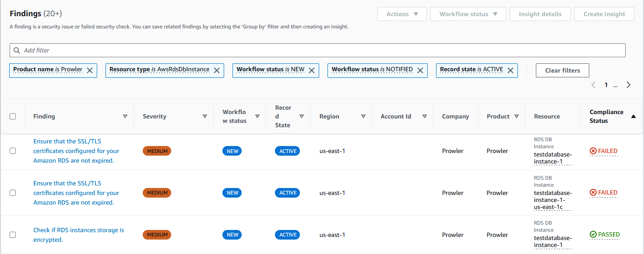Remove the 'Record state is ACTIVE' filter
The height and width of the screenshot is (254, 644).
(510, 70)
